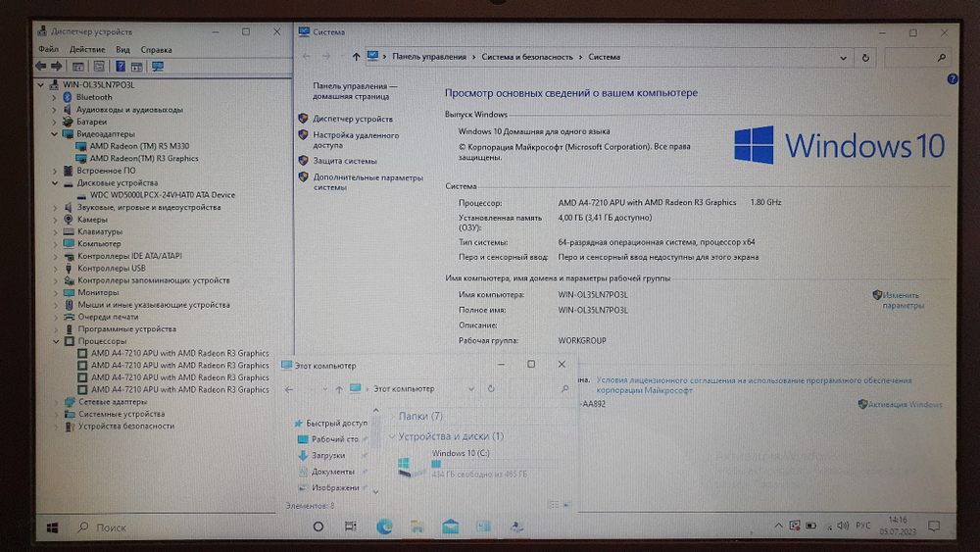Expand the Bluetooth category

point(54,97)
